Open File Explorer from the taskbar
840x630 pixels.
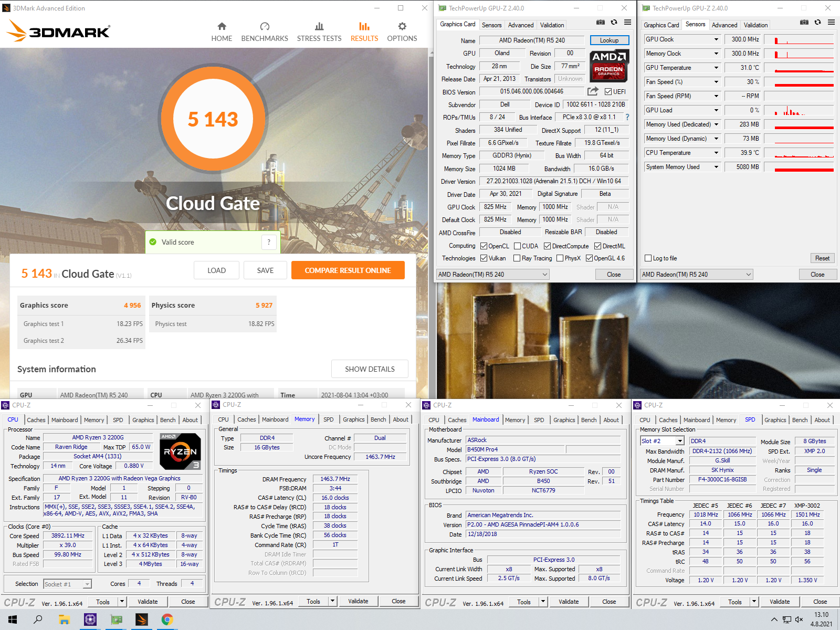click(64, 619)
